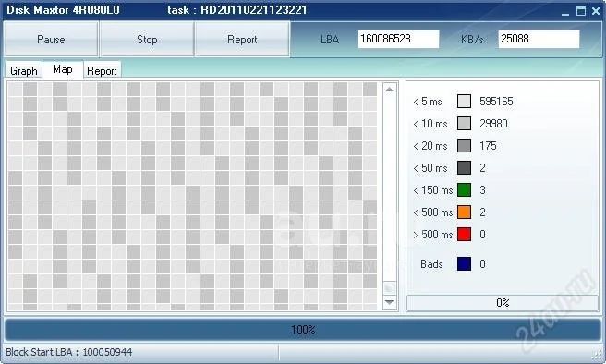Click the block map scroll down arrow
The height and width of the screenshot is (364, 606).
pyautogui.click(x=390, y=302)
